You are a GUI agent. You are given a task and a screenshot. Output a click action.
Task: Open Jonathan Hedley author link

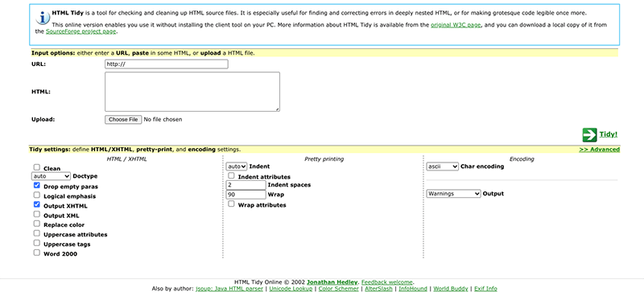tap(332, 282)
